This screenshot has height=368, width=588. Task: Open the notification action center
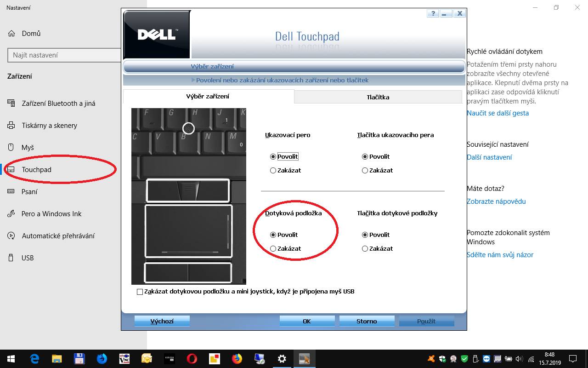click(x=572, y=359)
